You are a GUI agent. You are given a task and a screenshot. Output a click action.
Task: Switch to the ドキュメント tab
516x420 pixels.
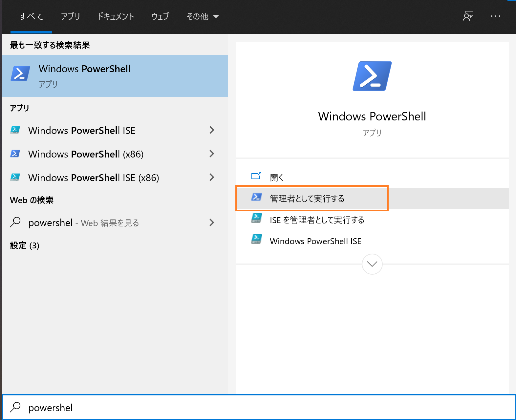point(116,16)
